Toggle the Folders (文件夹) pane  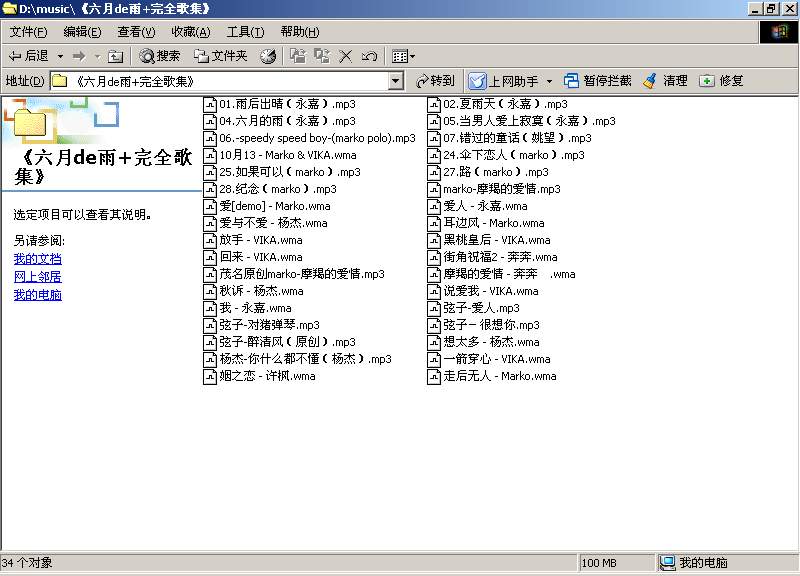pyautogui.click(x=219, y=56)
